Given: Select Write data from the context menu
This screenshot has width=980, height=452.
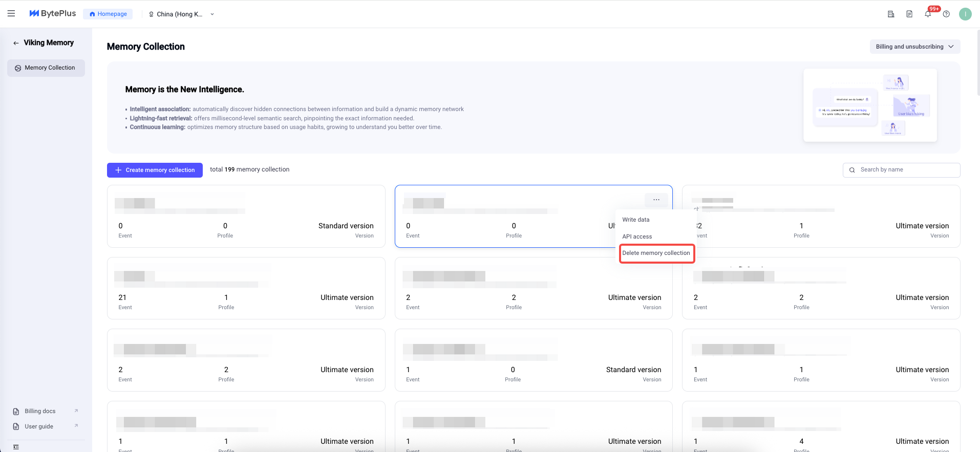Looking at the screenshot, I should pos(636,220).
